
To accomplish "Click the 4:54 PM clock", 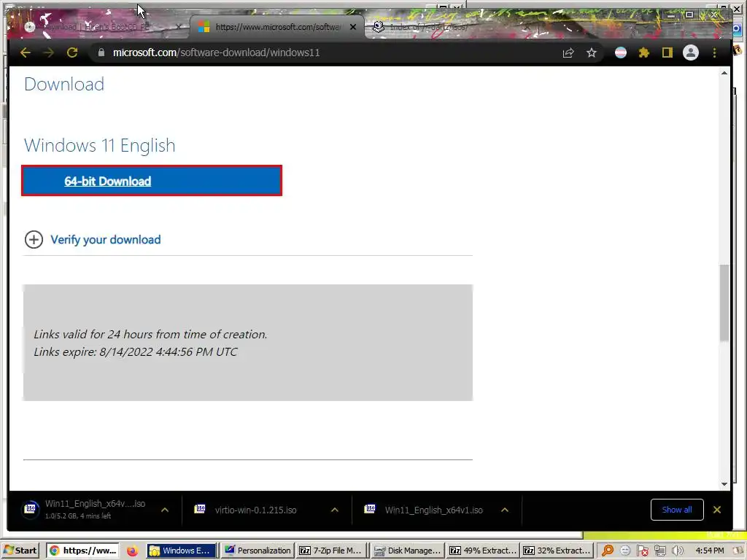I will [709, 551].
